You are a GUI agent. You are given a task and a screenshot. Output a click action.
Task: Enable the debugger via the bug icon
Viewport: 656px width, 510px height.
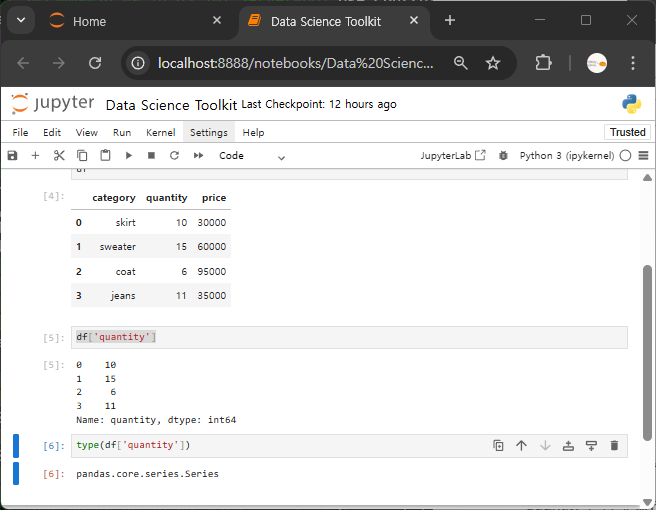click(503, 156)
